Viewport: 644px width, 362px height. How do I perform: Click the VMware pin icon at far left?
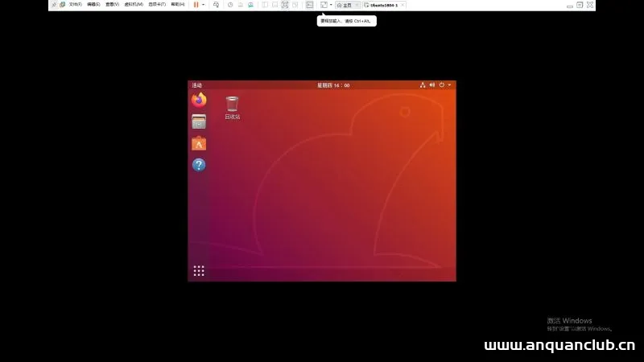point(54,5)
